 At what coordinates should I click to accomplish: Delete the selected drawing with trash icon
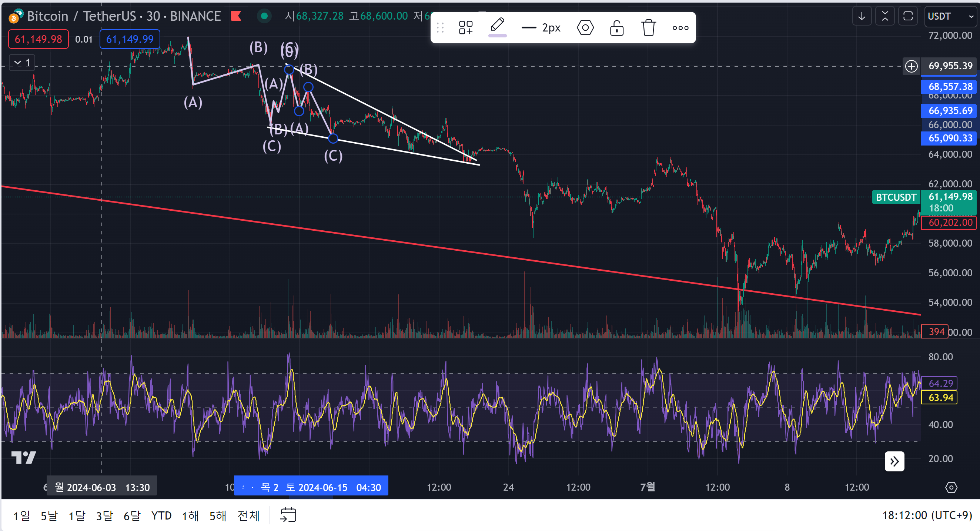coord(649,28)
